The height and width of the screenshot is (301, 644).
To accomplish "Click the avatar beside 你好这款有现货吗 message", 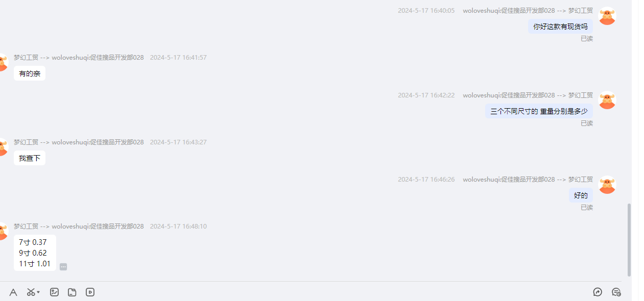I will tap(607, 16).
